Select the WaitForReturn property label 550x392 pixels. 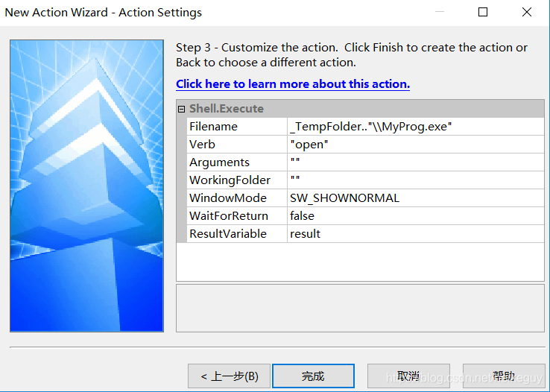pyautogui.click(x=237, y=216)
